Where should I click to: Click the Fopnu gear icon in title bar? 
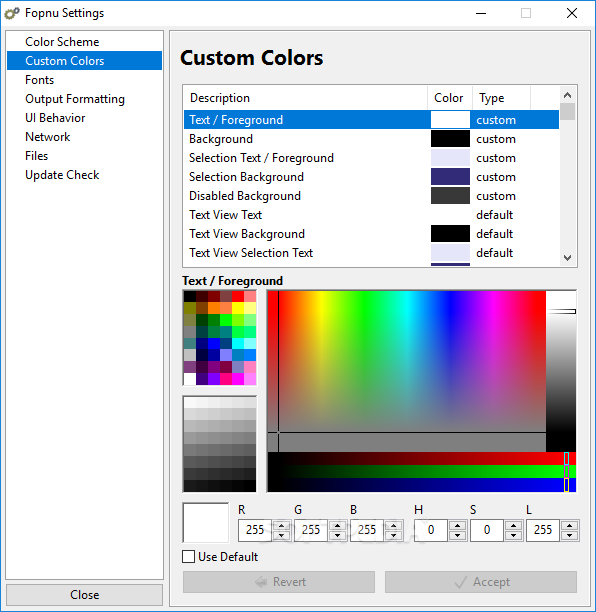[x=12, y=13]
